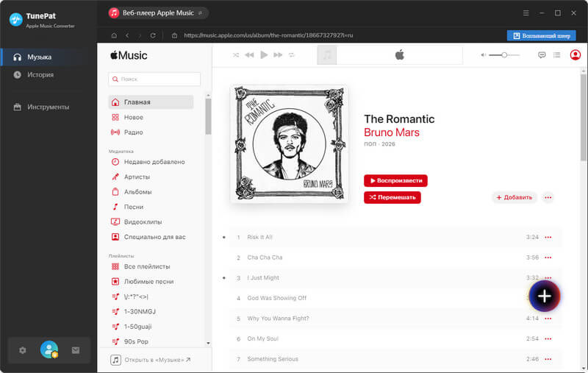Screen dimensions: 588x373
Task: Toggle repeat mode in the player bar
Action: (x=292, y=55)
